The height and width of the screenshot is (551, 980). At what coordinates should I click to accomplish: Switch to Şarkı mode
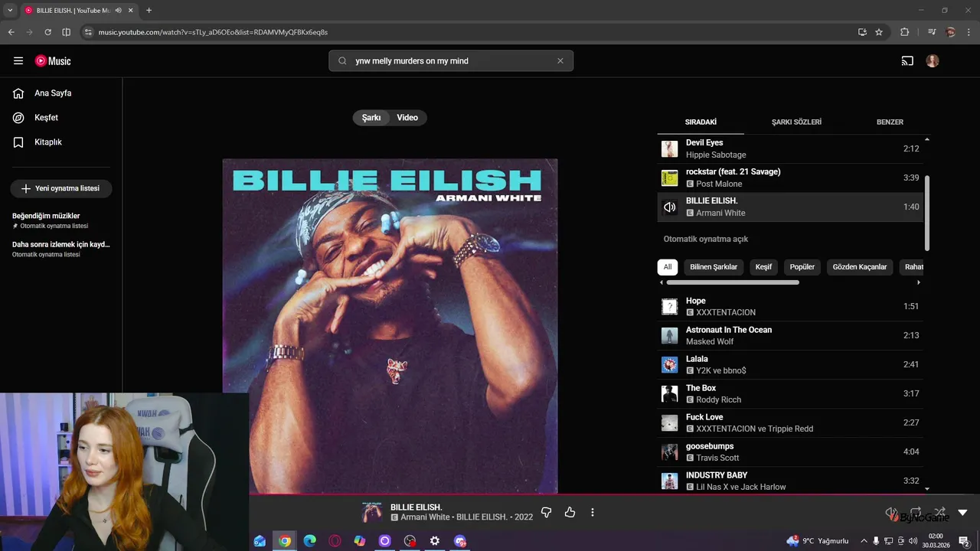[371, 118]
